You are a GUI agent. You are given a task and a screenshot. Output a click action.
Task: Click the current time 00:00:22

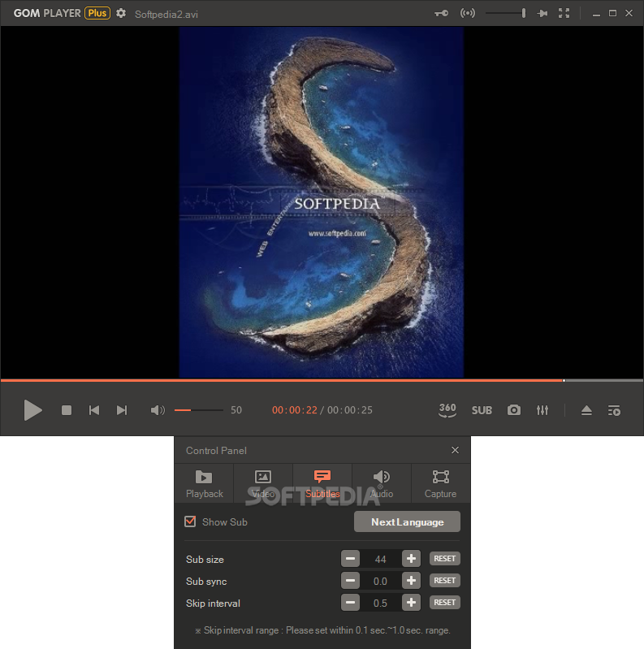[x=294, y=410]
